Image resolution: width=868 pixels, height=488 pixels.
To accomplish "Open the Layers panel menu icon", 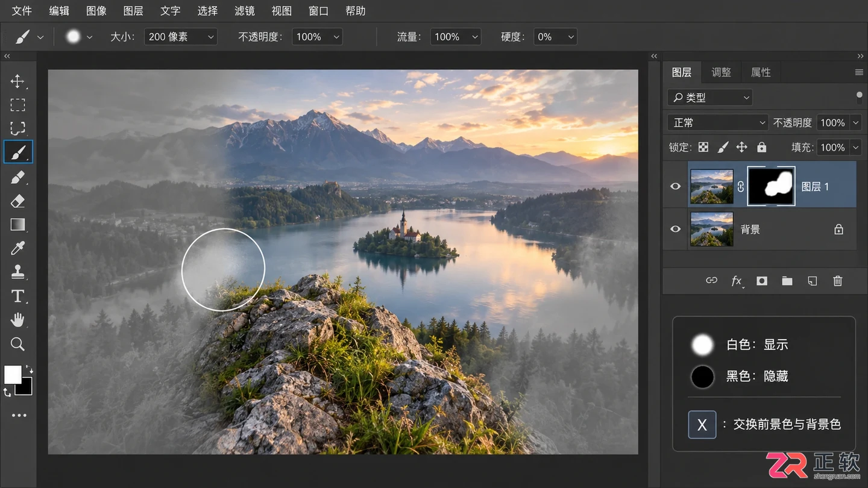I will click(x=859, y=72).
